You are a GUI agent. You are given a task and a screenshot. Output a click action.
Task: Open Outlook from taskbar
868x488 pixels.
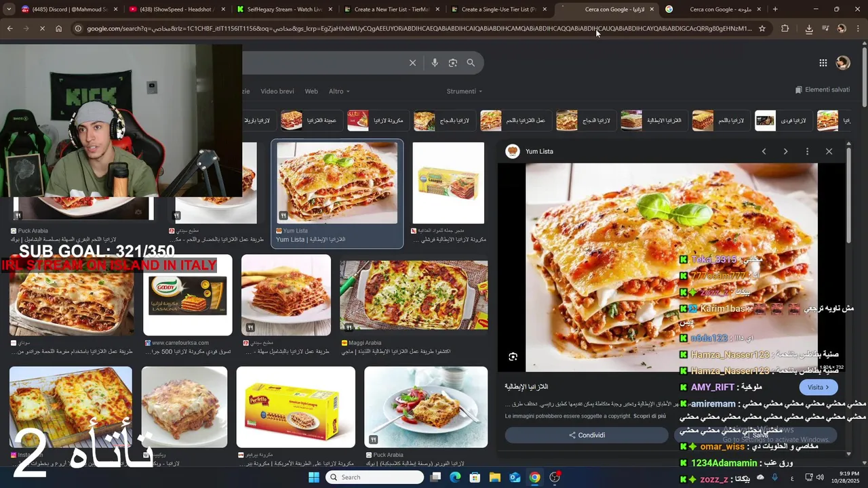(x=515, y=477)
